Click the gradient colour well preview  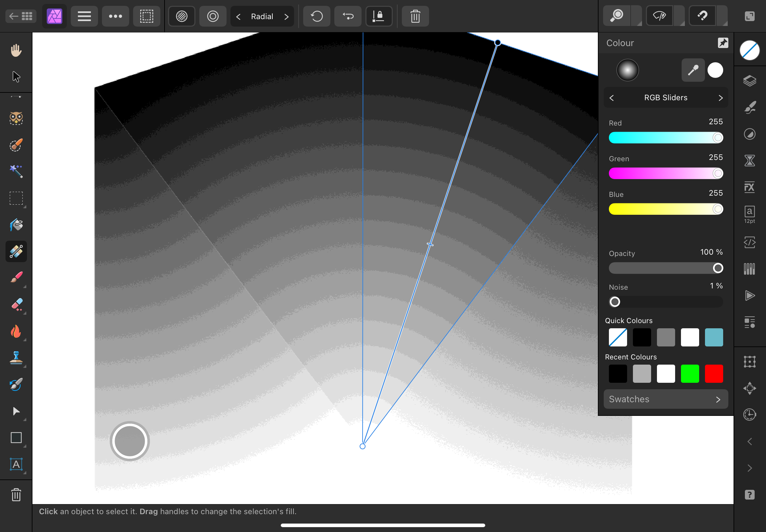click(627, 70)
